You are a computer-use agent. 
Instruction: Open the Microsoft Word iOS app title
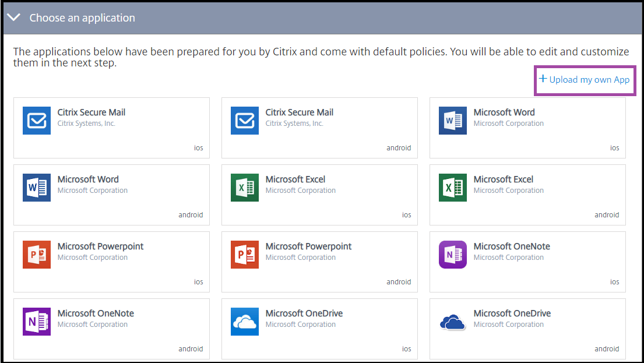pos(504,112)
